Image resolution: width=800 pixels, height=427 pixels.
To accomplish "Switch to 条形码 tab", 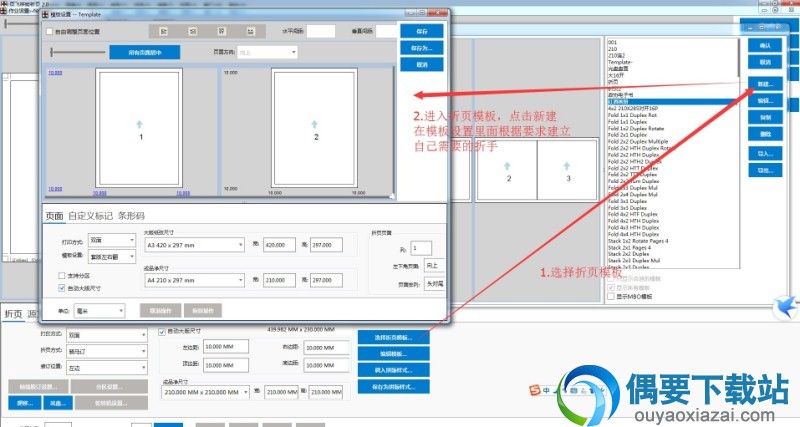I will (131, 216).
